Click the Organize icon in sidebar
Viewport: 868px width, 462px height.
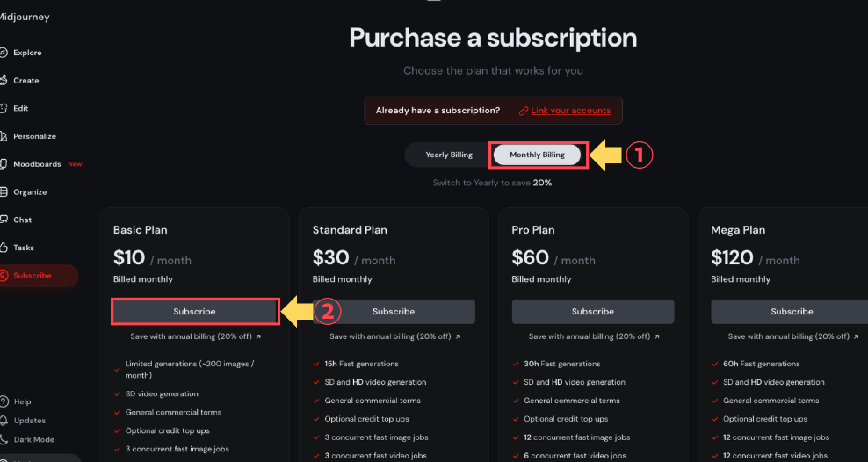(4, 191)
